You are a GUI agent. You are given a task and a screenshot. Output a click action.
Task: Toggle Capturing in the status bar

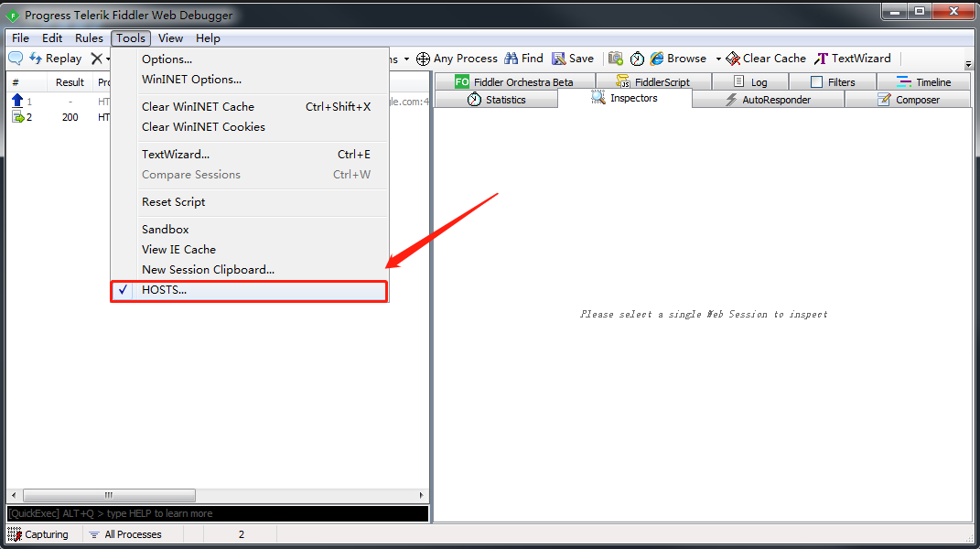(x=38, y=534)
